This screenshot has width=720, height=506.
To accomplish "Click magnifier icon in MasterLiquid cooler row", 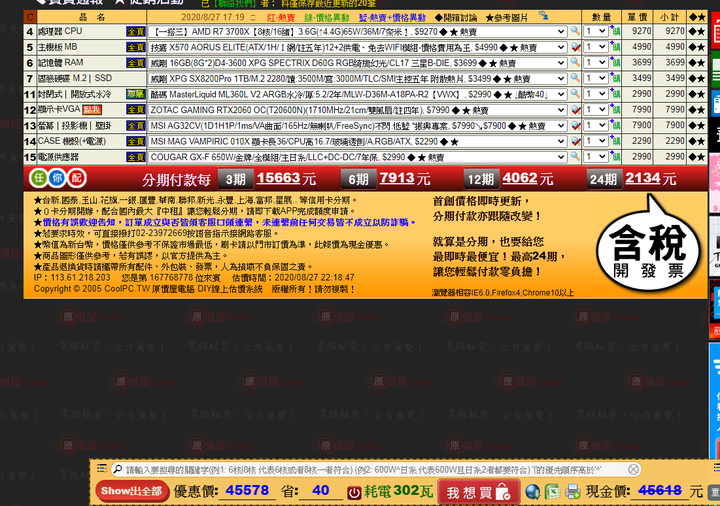I will pyautogui.click(x=575, y=94).
